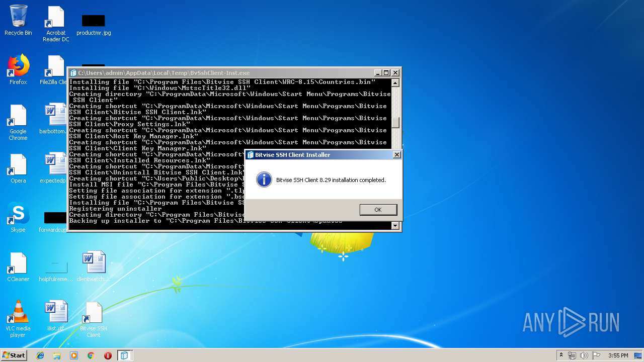
Task: Click the MstscTitle32.dll console line
Action: [x=159, y=88]
